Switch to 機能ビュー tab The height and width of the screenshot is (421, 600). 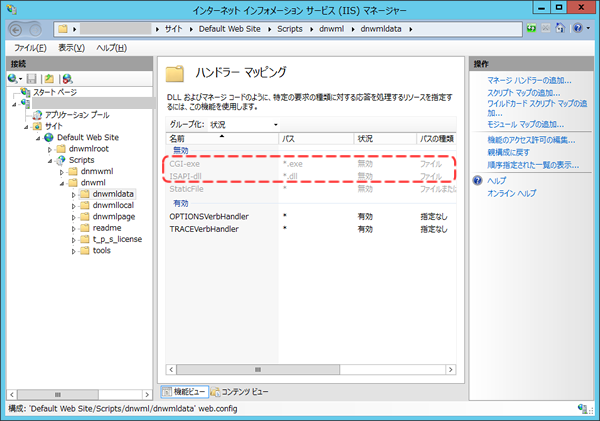(184, 392)
